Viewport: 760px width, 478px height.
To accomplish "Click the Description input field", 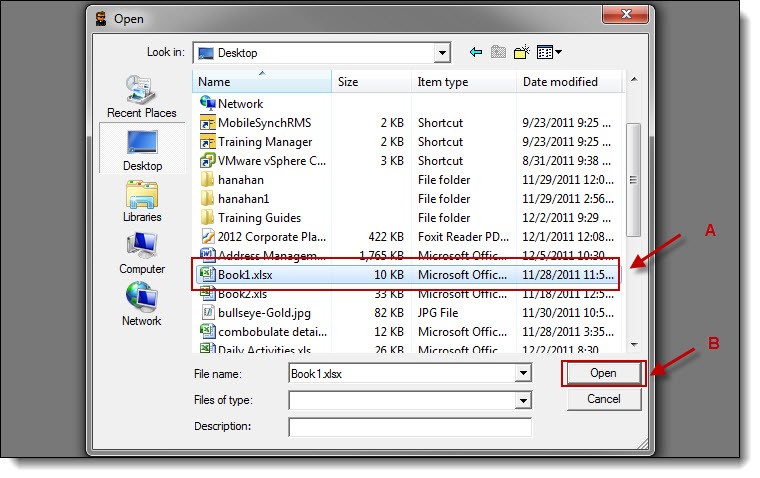I will [x=409, y=427].
